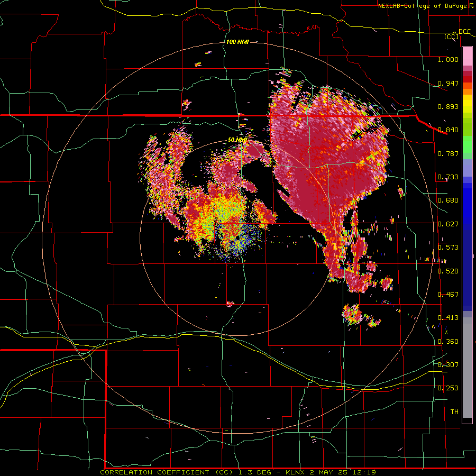Click the 0.573 scale value
Image resolution: width=476 pixels, height=476 pixels.
[448, 248]
